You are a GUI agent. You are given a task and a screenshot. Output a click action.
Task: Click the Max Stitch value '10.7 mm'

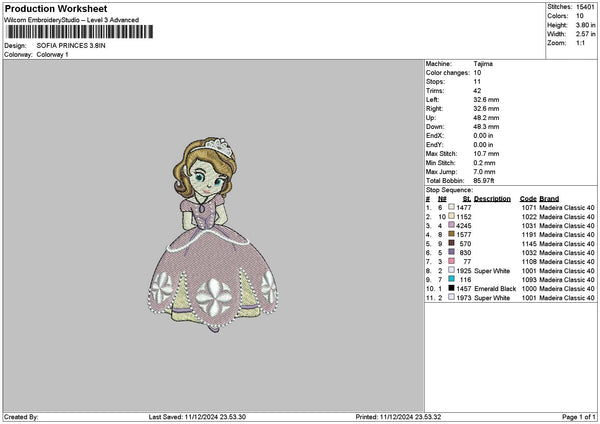486,154
